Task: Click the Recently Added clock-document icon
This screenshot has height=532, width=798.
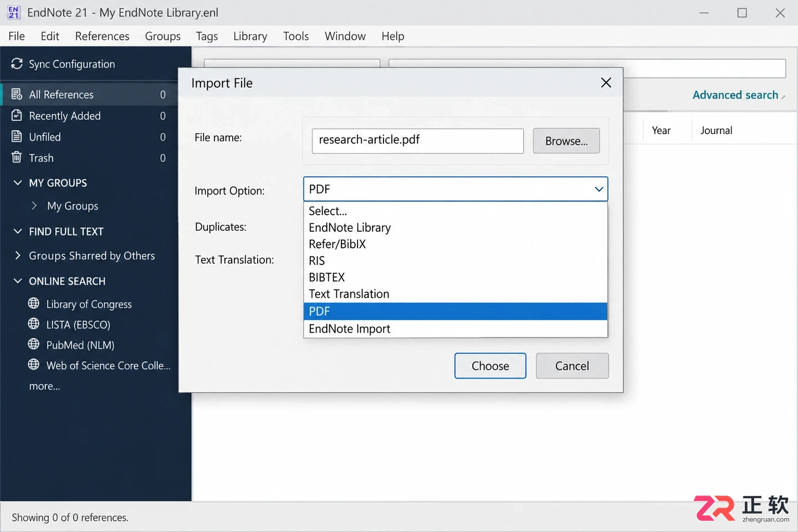Action: (x=17, y=115)
